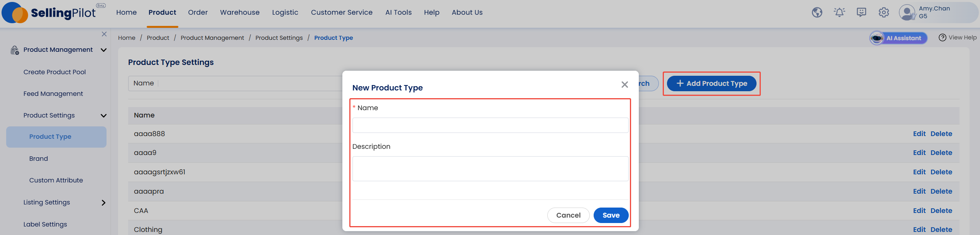Screen dimensions: 980x235
Task: Save the new product type
Action: [x=611, y=215]
